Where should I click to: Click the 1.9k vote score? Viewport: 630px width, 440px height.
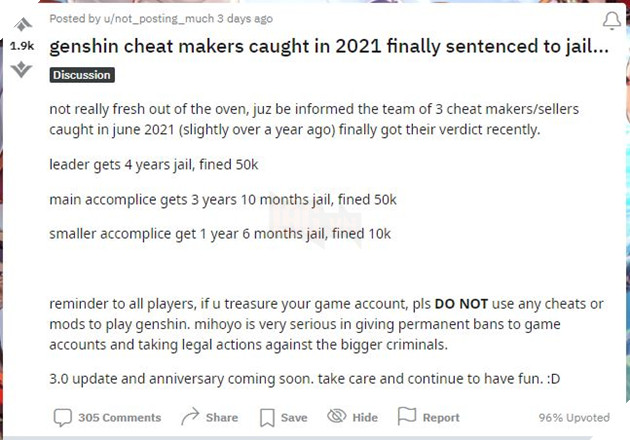point(21,46)
